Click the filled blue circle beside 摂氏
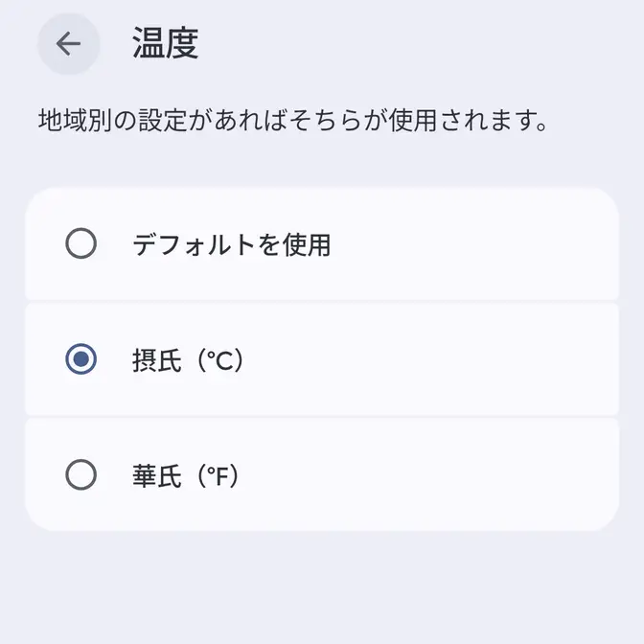The image size is (644, 644). coord(80,359)
